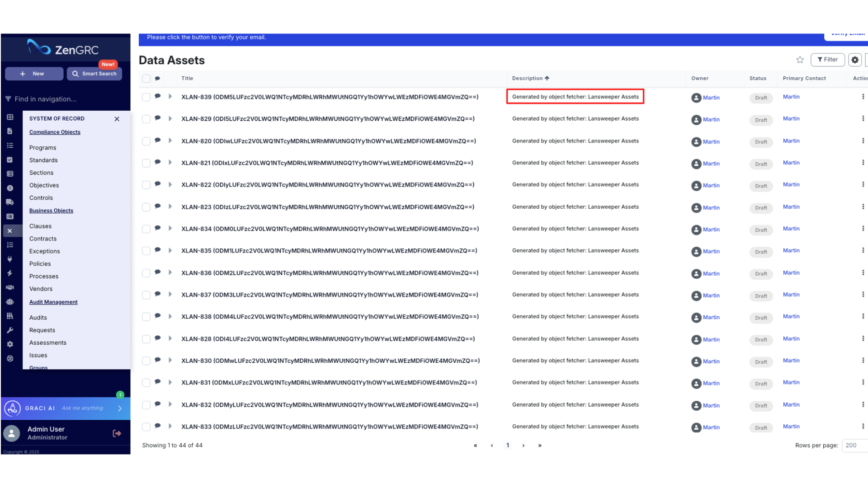Click the wrench icon in left sidebar
Viewport: 868px width, 488px height.
tap(10, 330)
